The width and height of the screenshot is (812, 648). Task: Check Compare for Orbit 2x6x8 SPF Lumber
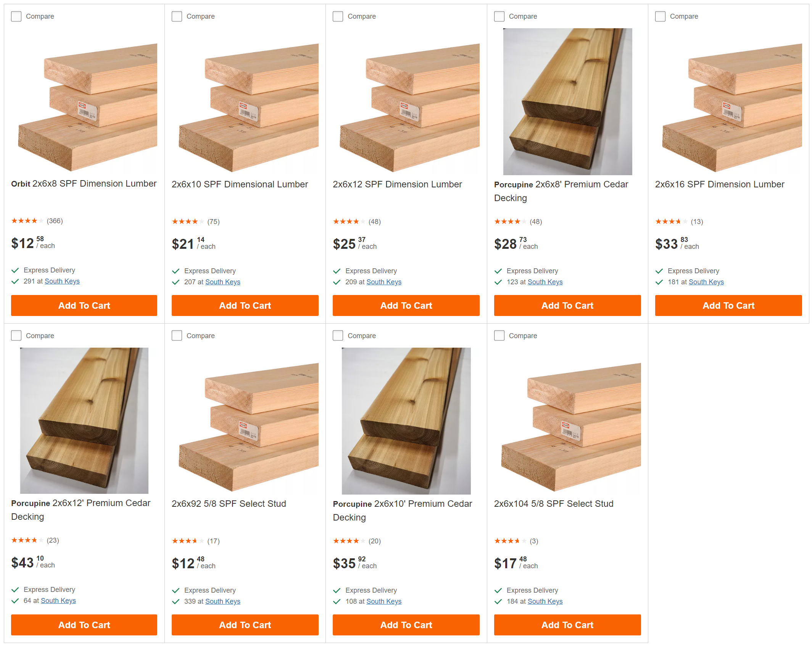(x=16, y=16)
